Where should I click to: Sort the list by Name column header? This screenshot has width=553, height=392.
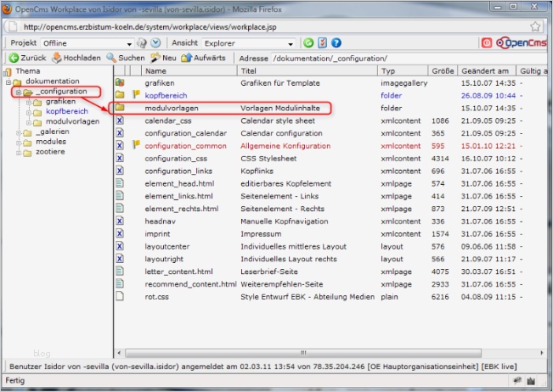point(155,71)
